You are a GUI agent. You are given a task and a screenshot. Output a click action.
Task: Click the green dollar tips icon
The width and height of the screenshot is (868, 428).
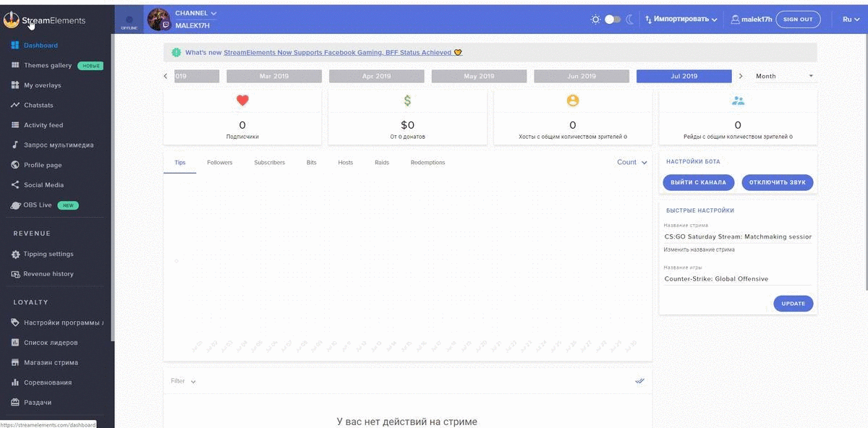point(407,101)
